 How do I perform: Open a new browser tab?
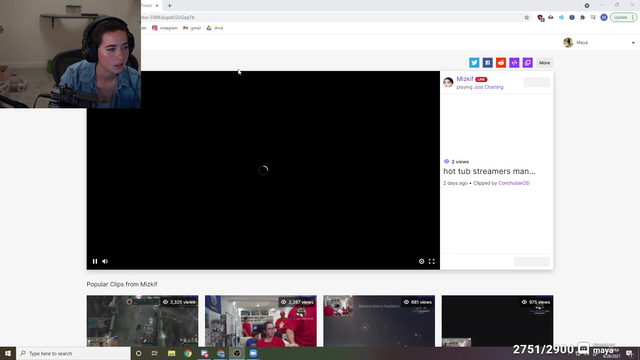click(x=169, y=6)
